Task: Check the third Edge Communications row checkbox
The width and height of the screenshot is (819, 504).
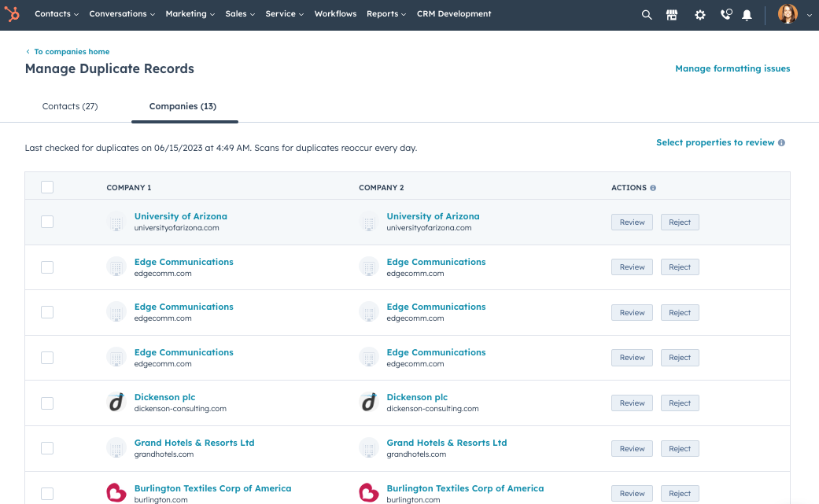Action: point(47,358)
